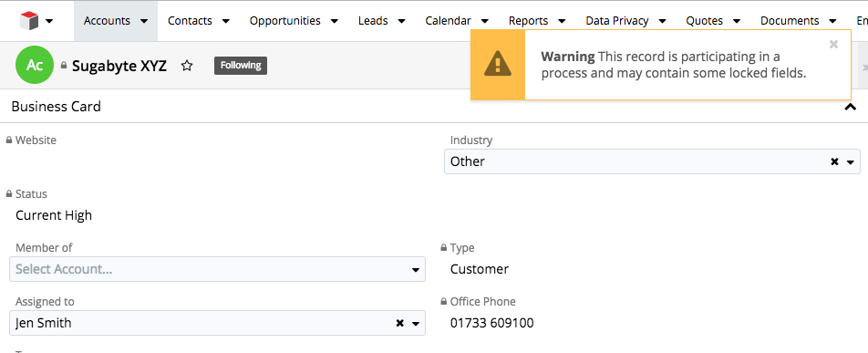The height and width of the screenshot is (353, 868).
Task: Open the Assigned to dropdown arrow
Action: pyautogui.click(x=416, y=324)
